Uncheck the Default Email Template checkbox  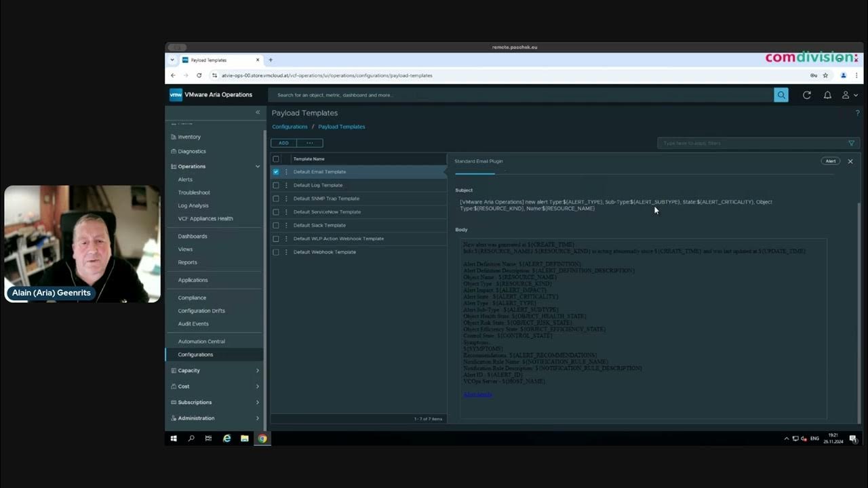point(276,171)
